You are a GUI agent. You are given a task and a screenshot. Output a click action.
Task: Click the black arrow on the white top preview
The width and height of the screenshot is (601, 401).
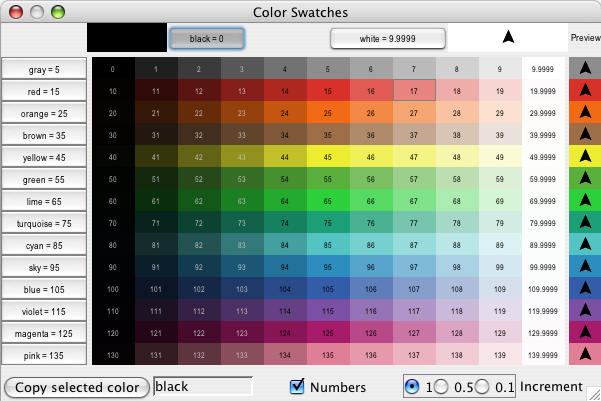(x=507, y=38)
